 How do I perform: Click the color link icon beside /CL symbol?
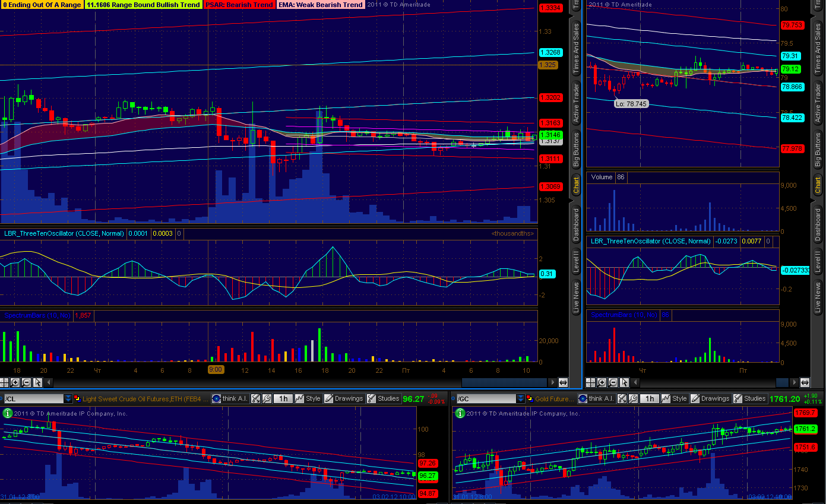click(x=77, y=398)
